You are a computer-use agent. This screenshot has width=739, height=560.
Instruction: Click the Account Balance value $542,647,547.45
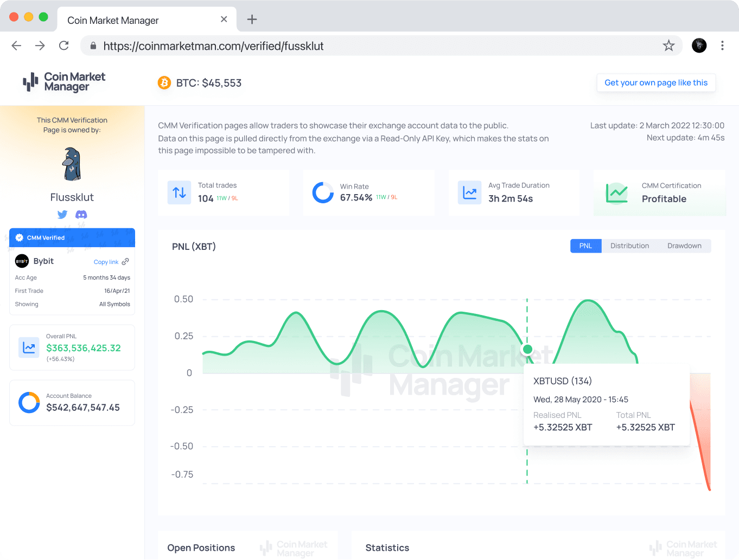(x=83, y=408)
